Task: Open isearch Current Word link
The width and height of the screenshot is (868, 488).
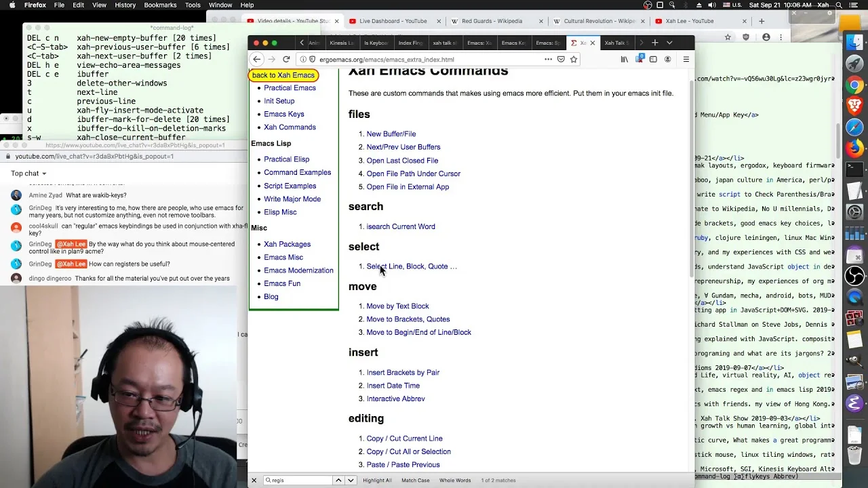Action: [401, 227]
